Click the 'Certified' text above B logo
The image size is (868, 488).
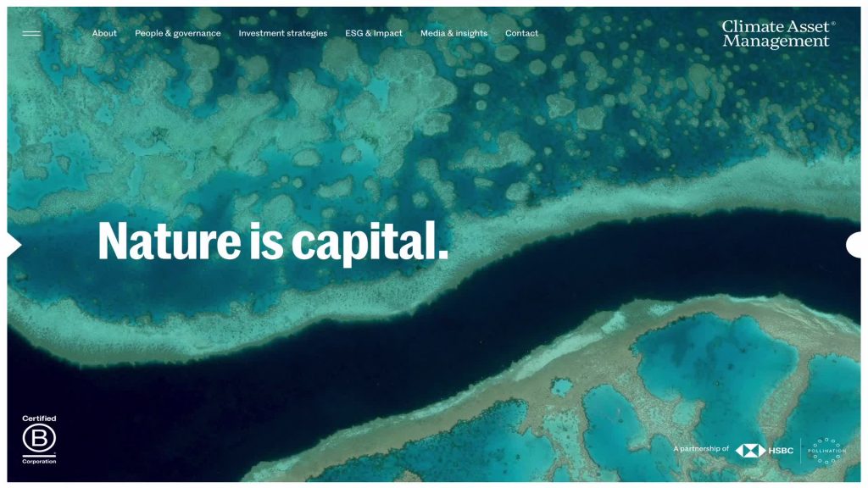coord(39,419)
